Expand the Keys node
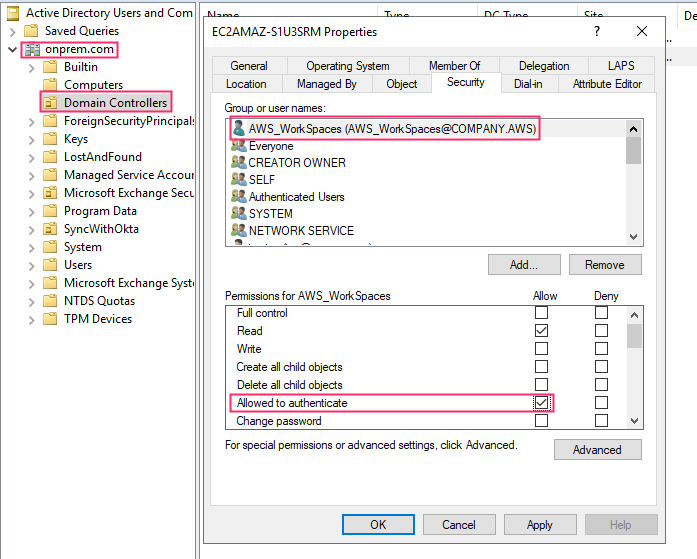 click(x=32, y=140)
